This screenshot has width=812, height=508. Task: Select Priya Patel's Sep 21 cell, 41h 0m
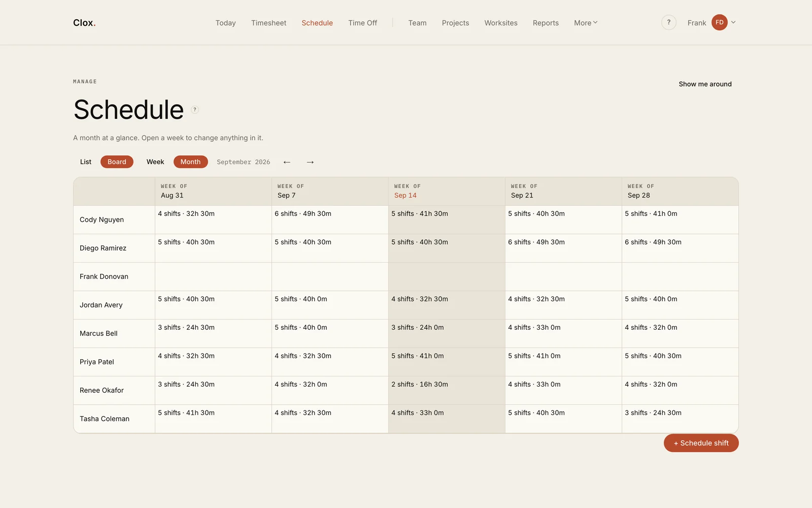[x=563, y=362]
